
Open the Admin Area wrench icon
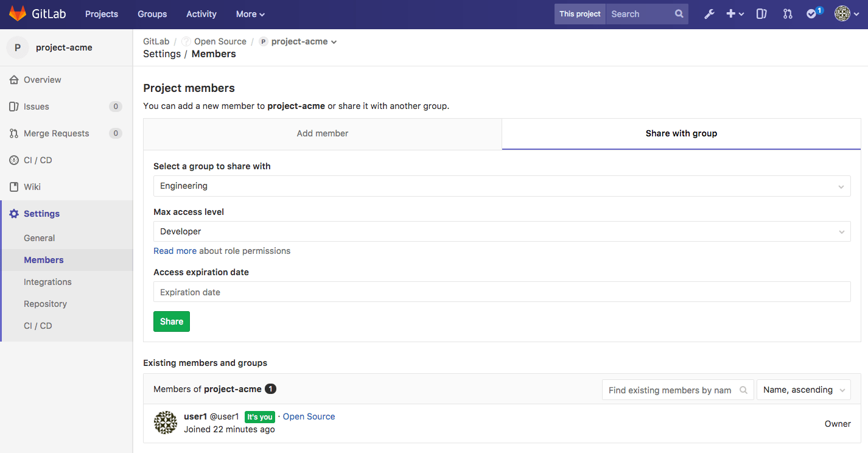point(709,13)
